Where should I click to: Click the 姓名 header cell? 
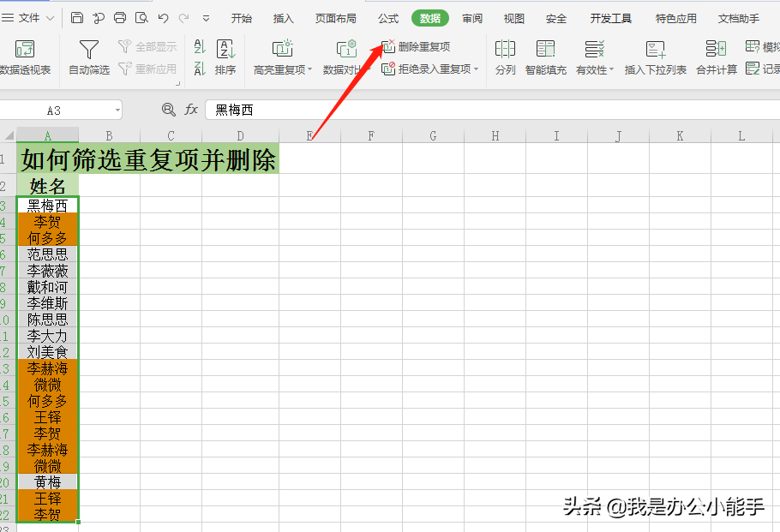click(x=48, y=185)
